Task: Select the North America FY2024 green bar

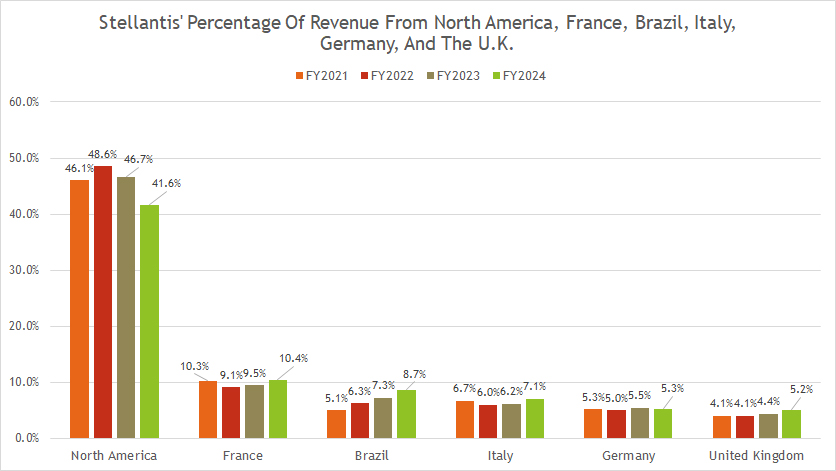Action: 149,322
